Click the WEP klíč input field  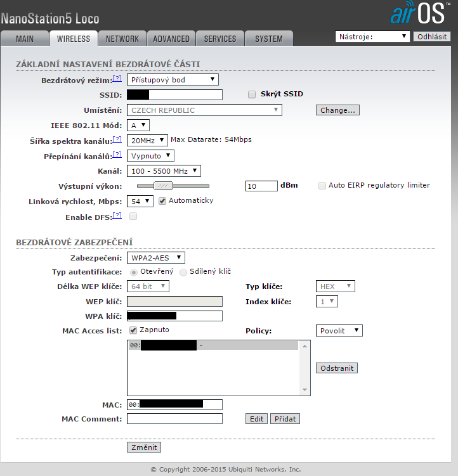[174, 301]
